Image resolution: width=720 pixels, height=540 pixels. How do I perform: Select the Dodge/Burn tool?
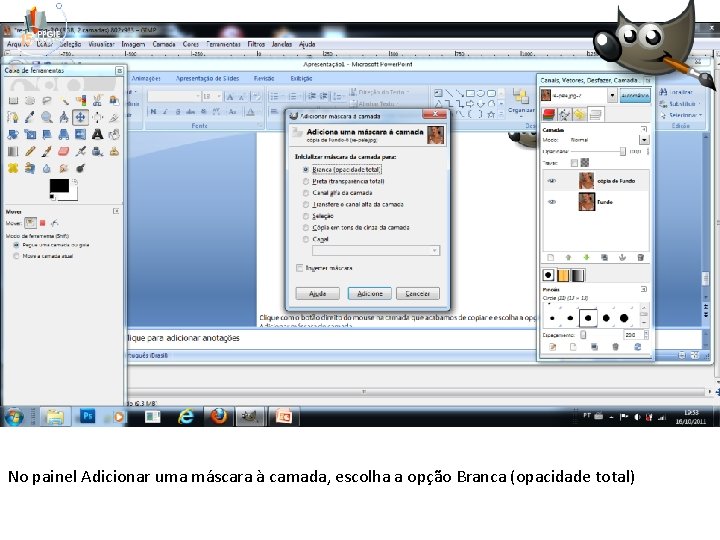tap(80, 169)
